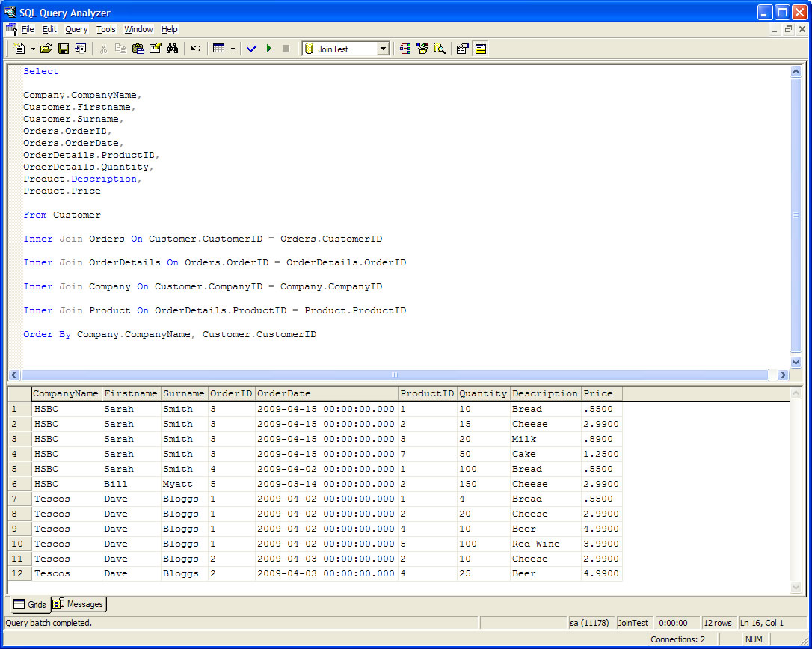Click the Find binoculars icon

coord(172,49)
